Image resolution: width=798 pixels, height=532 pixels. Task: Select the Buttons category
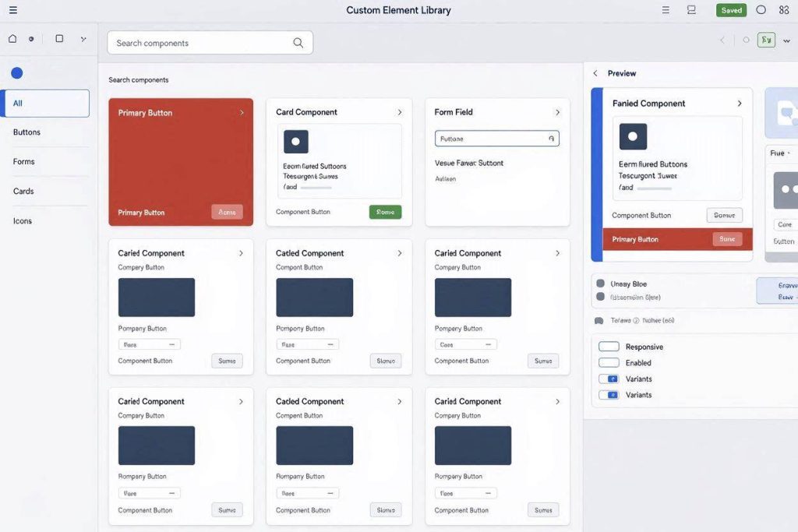tap(26, 132)
